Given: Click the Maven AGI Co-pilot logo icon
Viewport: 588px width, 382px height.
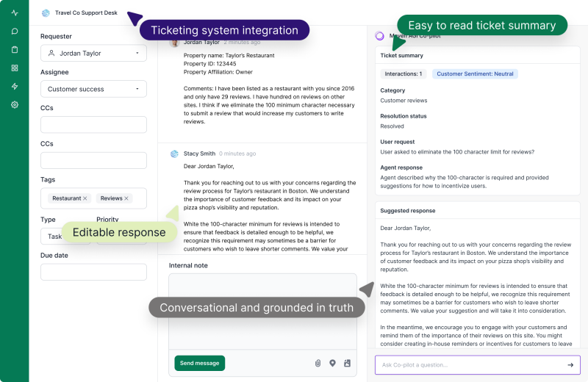Looking at the screenshot, I should (x=379, y=35).
